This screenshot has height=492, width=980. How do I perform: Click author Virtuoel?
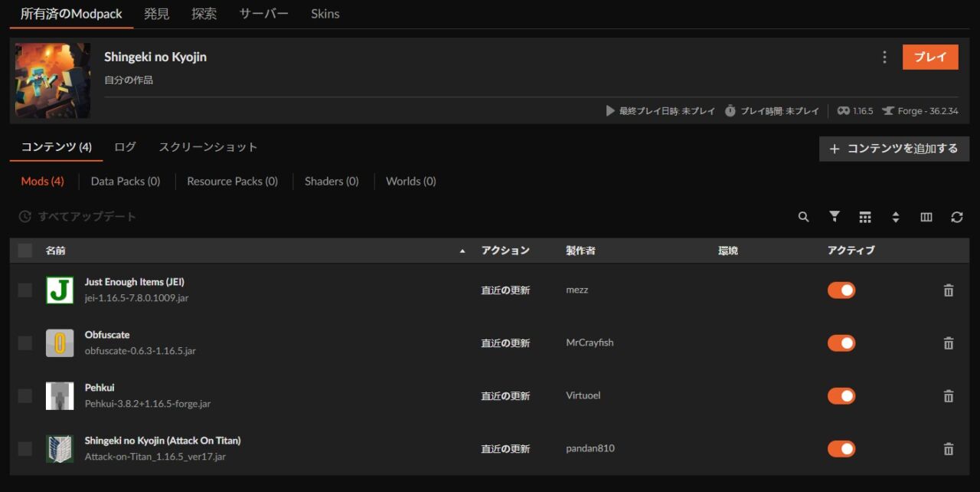[583, 396]
